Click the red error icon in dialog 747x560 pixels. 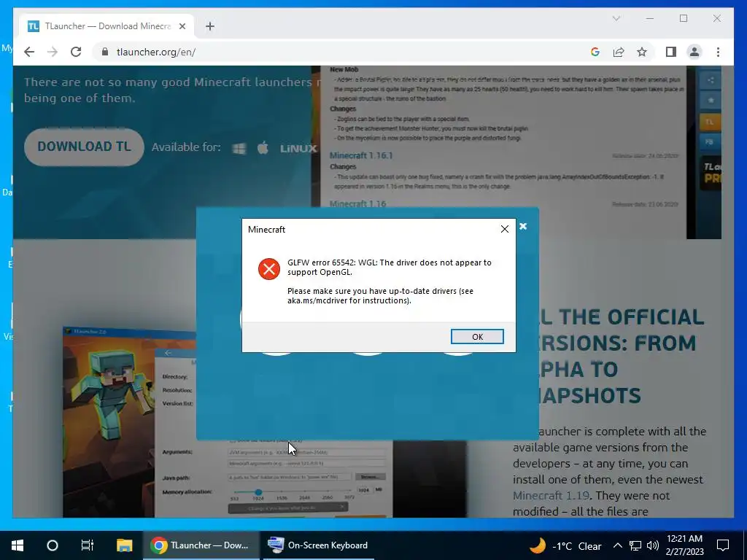tap(269, 269)
